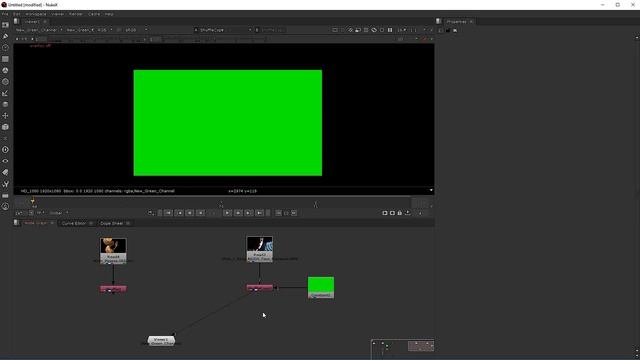
Task: Open the Cache menu
Action: pos(94,14)
